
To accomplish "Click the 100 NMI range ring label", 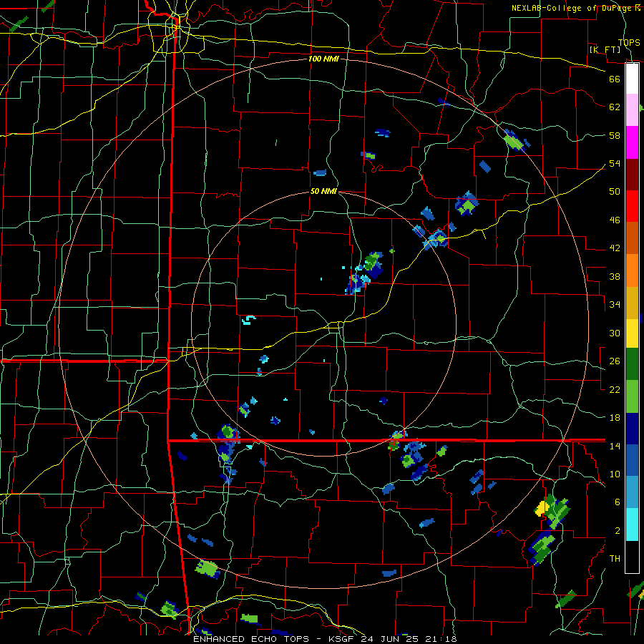I will pos(323,59).
